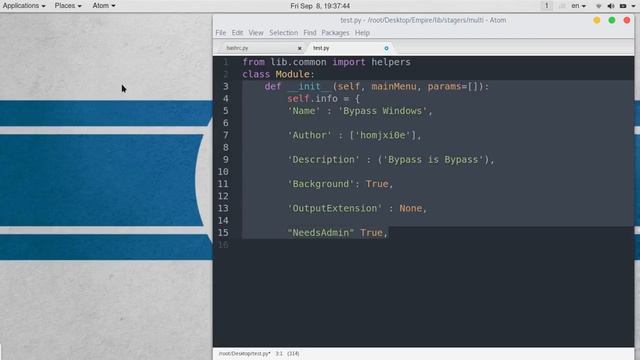The width and height of the screenshot is (640, 360).
Task: Open the Atom app menu in the top panel
Action: click(x=104, y=6)
